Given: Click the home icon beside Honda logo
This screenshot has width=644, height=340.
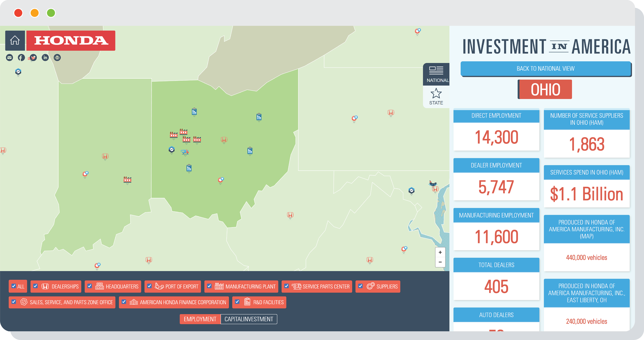Looking at the screenshot, I should 15,40.
